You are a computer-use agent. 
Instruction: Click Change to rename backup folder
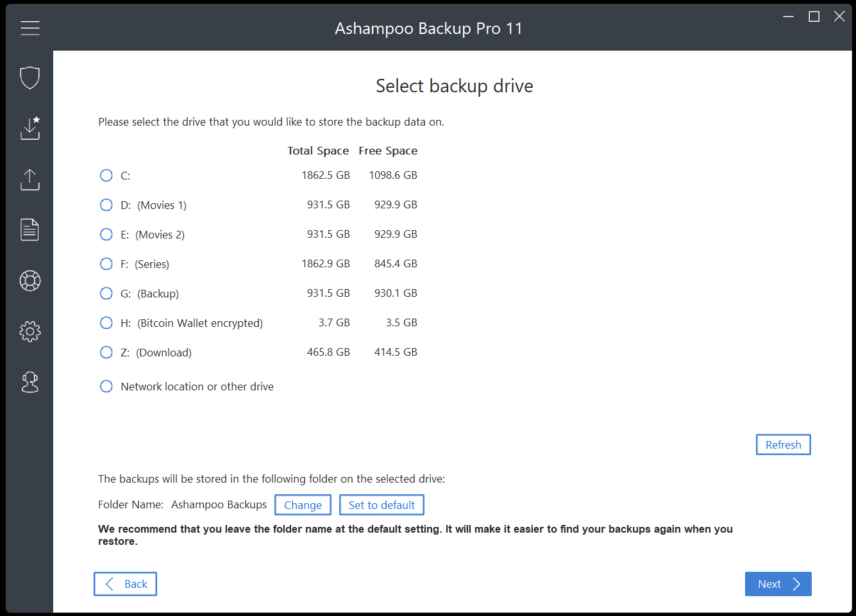click(303, 505)
